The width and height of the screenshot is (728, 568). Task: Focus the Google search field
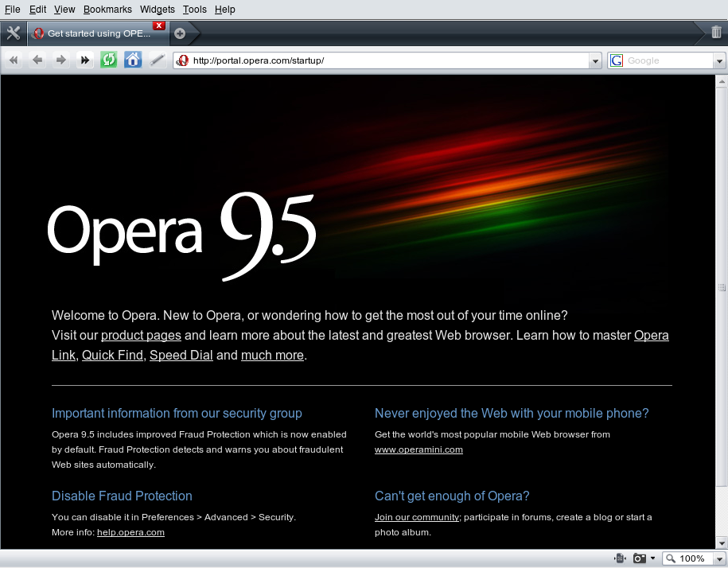[x=668, y=60]
